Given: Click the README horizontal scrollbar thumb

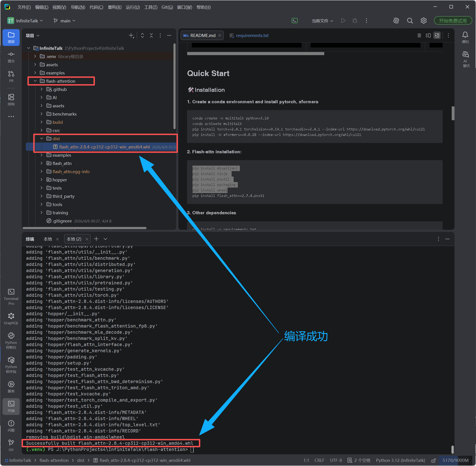Looking at the screenshot, I should pyautogui.click(x=255, y=53).
